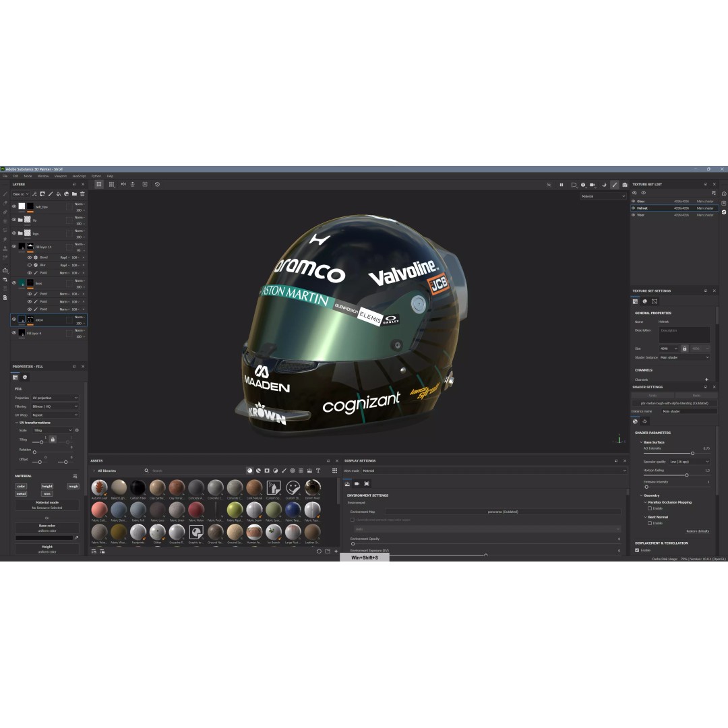Hide the belt_tips layer
Viewport: 728px width, 728px height.
tap(14, 206)
